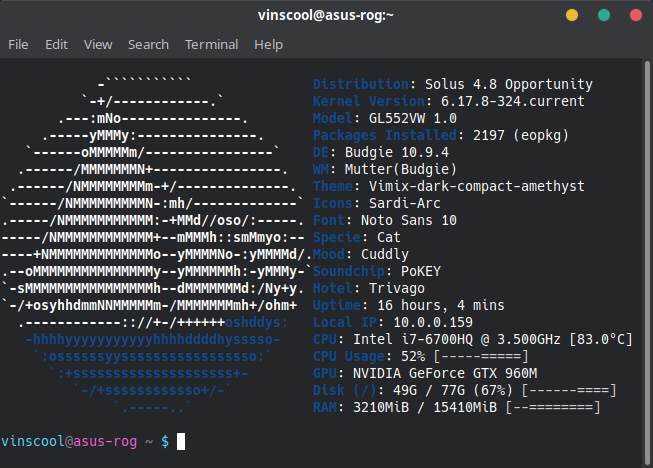This screenshot has width=653, height=468.
Task: Click the Disk usage 67% bar
Action: [x=569, y=391]
